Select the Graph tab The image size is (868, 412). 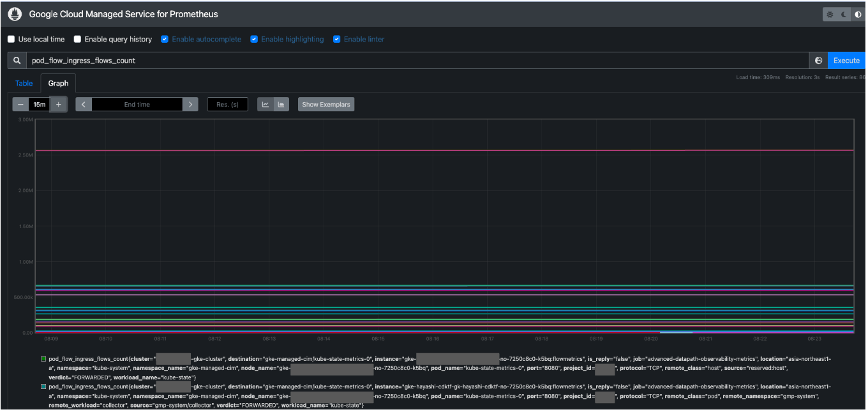pyautogui.click(x=58, y=83)
